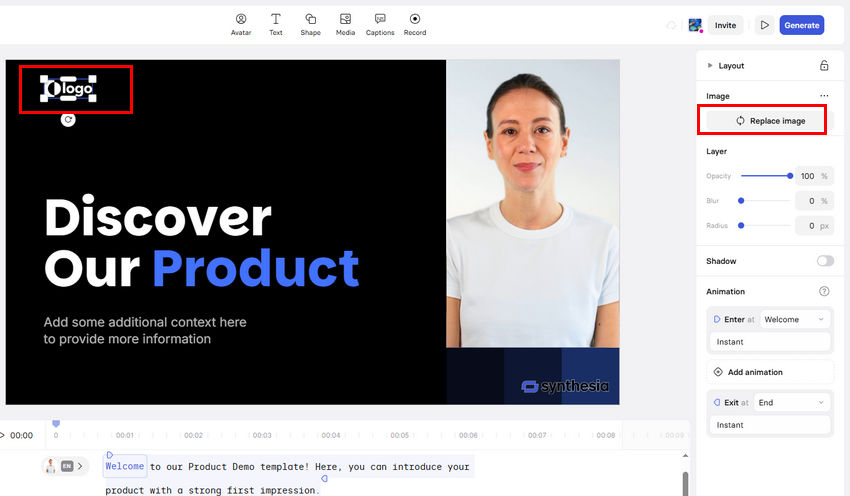Adjust the Radius slider
Screen dimensions: 850x496
pos(765,226)
